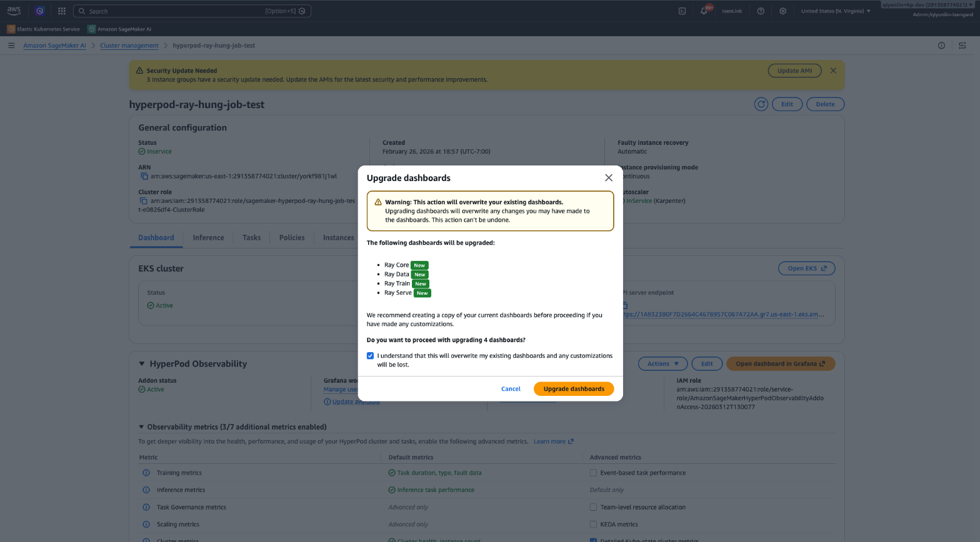The width and height of the screenshot is (980, 542).
Task: Click the Open EKS button
Action: pos(807,269)
